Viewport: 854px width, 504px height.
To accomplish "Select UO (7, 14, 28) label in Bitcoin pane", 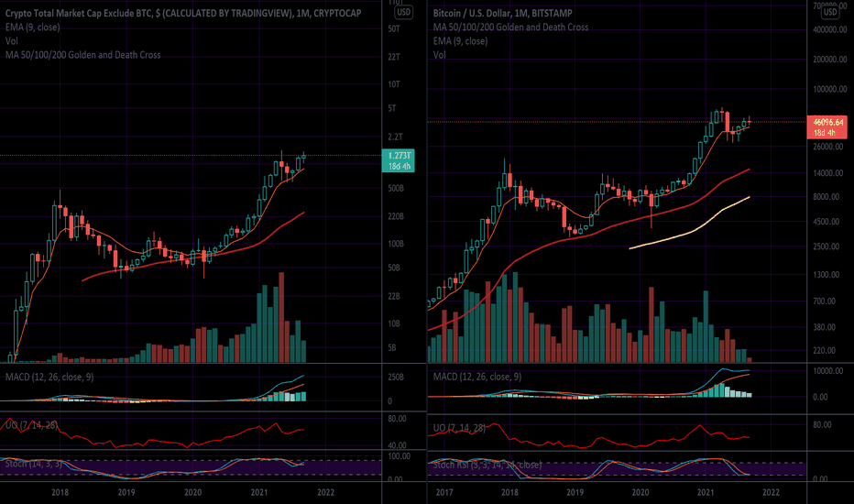I will (x=459, y=428).
